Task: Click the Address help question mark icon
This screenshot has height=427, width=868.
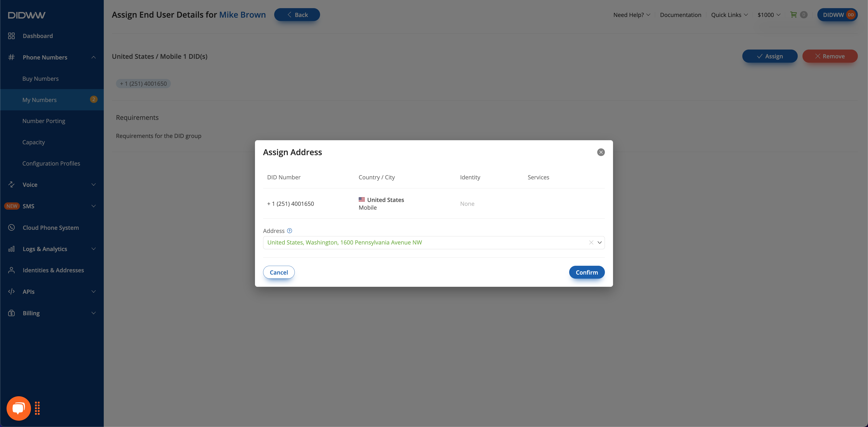Action: [x=289, y=231]
